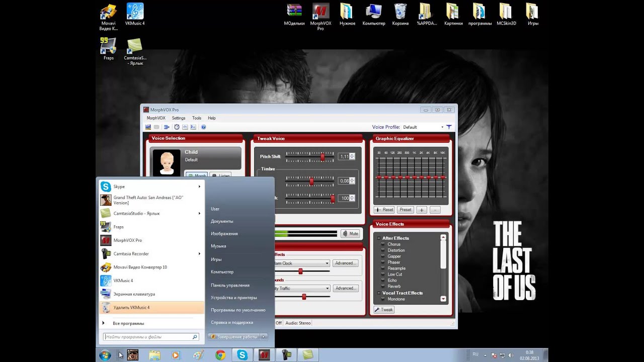Open the Settings menu
The image size is (644, 362).
click(179, 118)
